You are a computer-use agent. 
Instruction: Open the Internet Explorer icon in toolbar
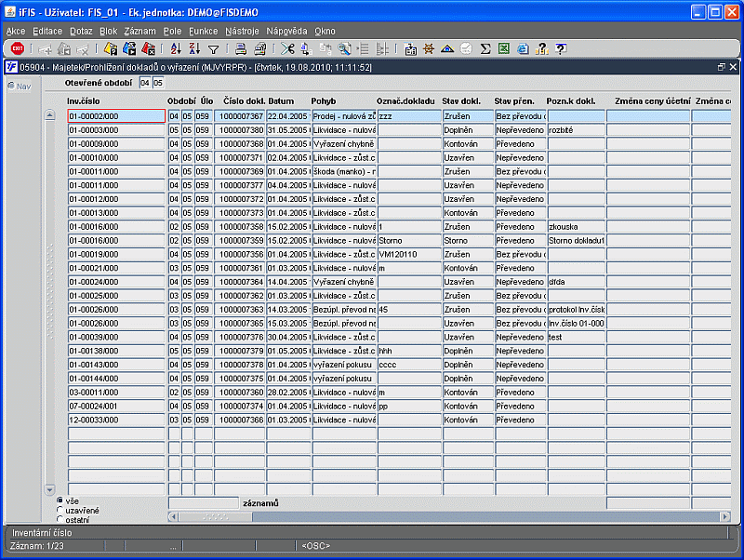coord(523,48)
